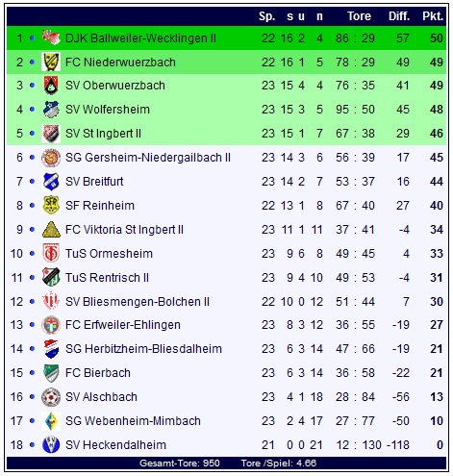Click the FC Niederwuerzbach club crest

51,62
